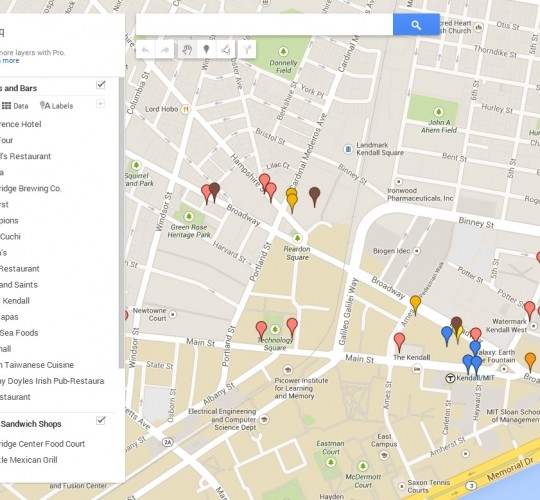
Task: Click the Ironwood Pharmaceuticals location dot
Action: tap(398, 181)
